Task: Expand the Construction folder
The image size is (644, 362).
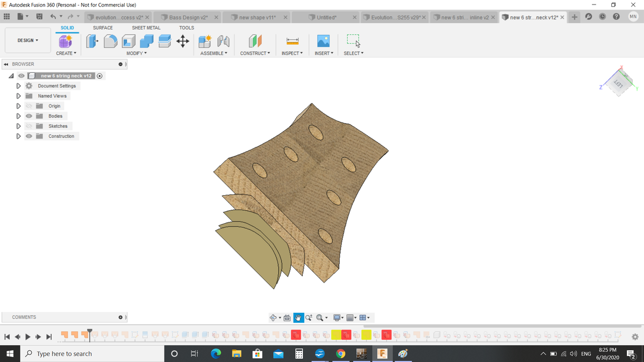Action: click(19, 136)
